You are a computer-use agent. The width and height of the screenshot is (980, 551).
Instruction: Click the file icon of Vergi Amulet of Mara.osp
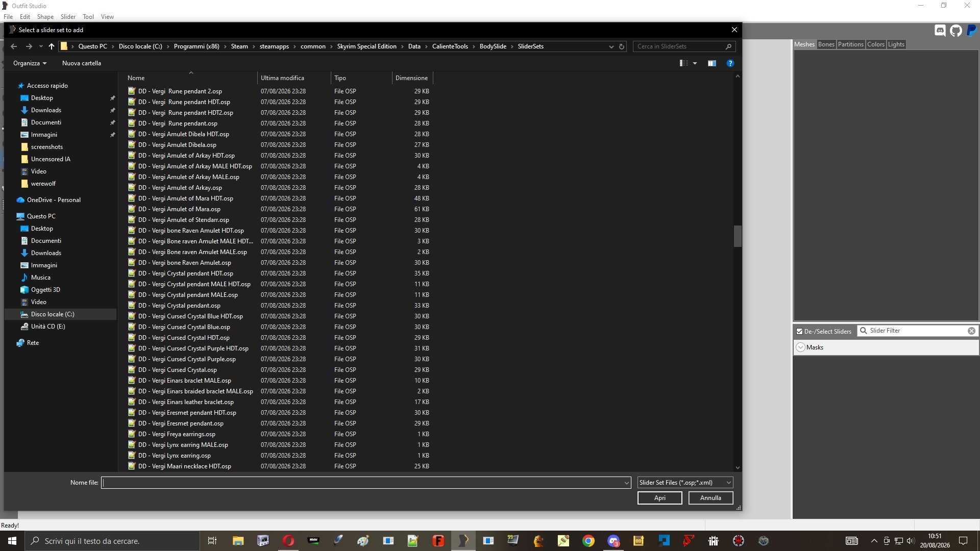[x=132, y=209]
